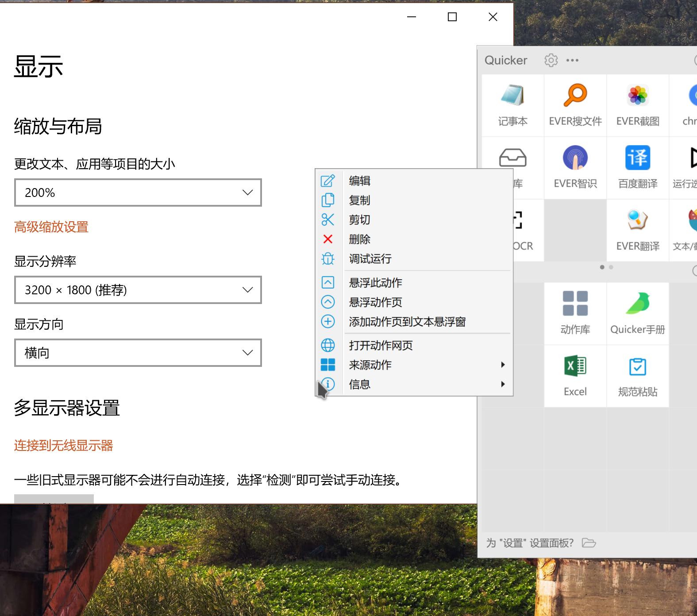
Task: Click the 连接到无线显示器 link
Action: tap(64, 445)
